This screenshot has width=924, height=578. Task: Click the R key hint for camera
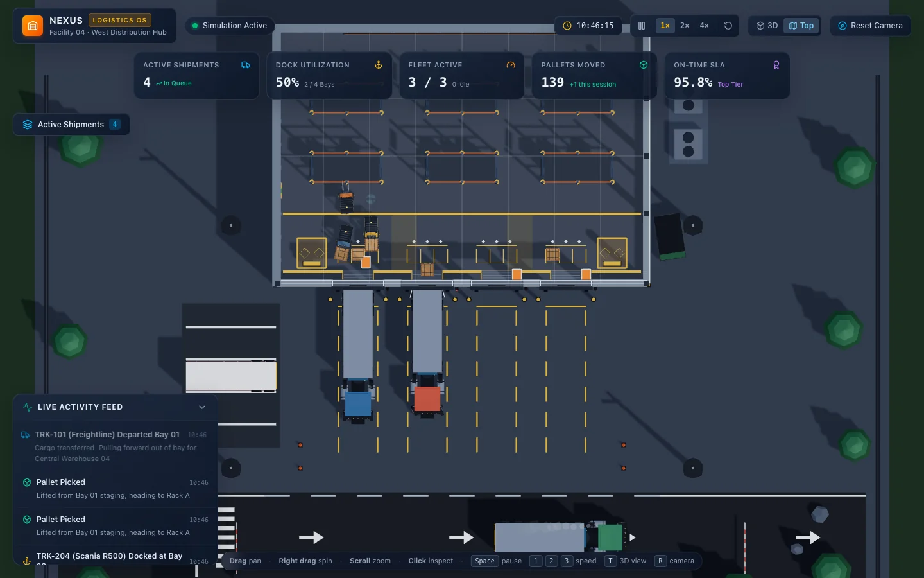tap(660, 561)
